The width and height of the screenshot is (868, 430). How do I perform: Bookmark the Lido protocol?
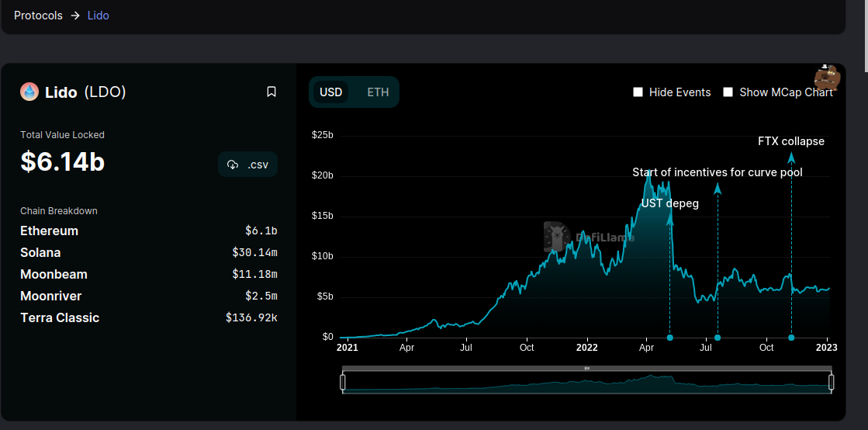271,92
